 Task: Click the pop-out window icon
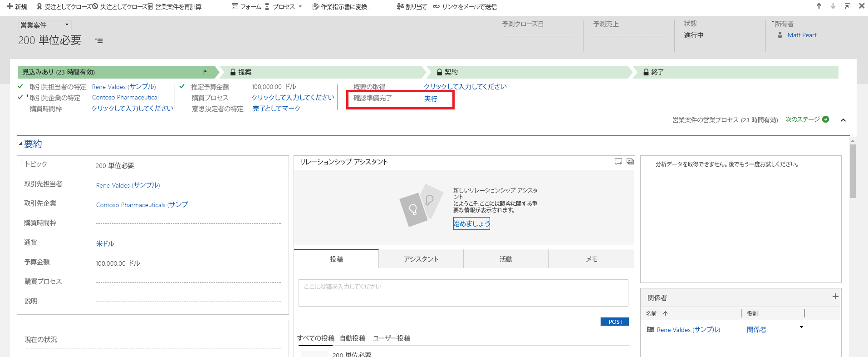click(848, 6)
